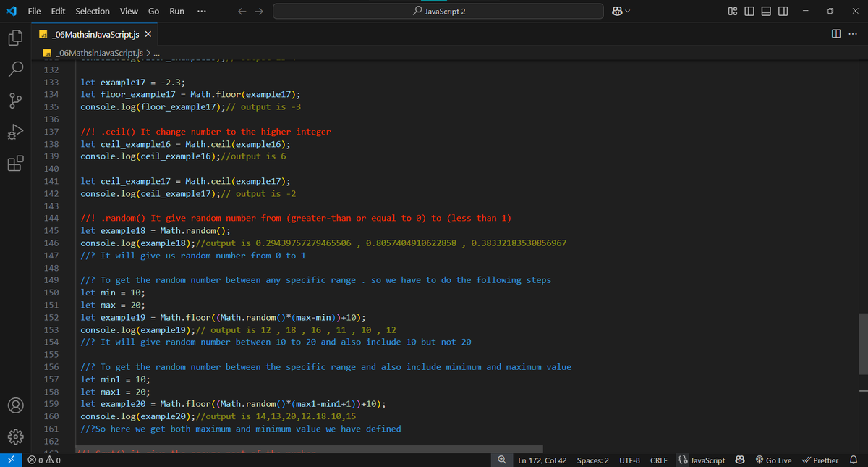Viewport: 868px width, 467px height.
Task: Go forward with the right arrow
Action: pyautogui.click(x=259, y=11)
